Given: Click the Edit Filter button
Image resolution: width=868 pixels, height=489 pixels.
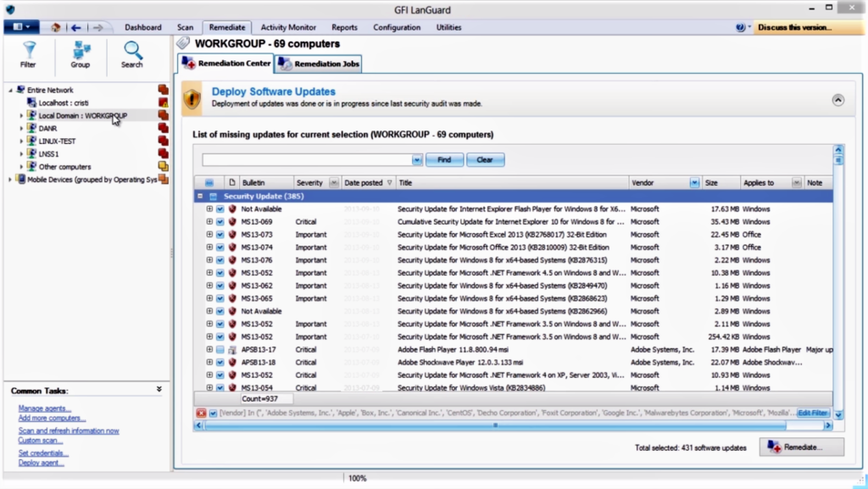Looking at the screenshot, I should pyautogui.click(x=813, y=414).
